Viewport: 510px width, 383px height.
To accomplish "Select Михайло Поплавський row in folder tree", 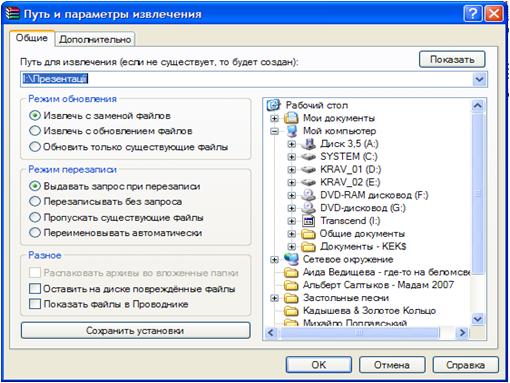I will 355,322.
